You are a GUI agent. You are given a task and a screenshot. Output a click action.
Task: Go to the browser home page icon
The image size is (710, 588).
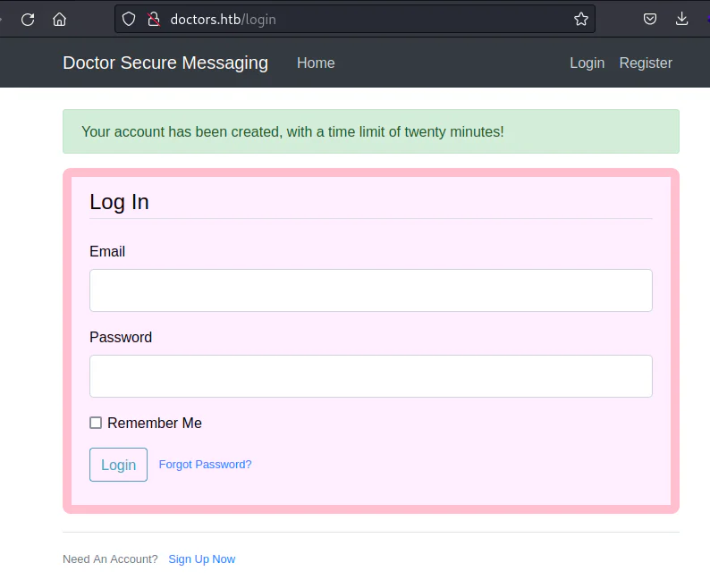click(59, 20)
